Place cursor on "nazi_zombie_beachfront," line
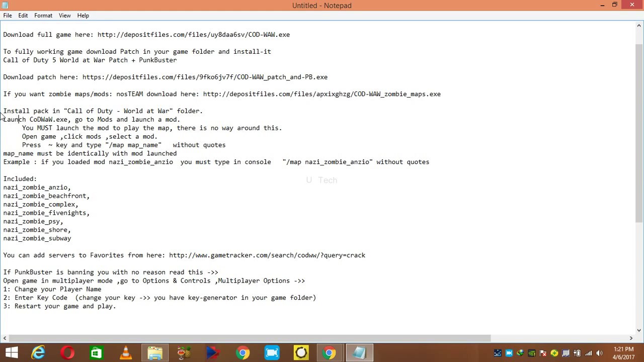Screen dimensions: 644x362 [46, 196]
